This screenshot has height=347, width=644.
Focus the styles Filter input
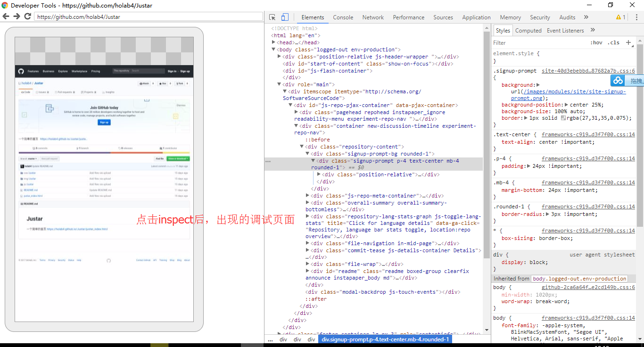point(539,42)
